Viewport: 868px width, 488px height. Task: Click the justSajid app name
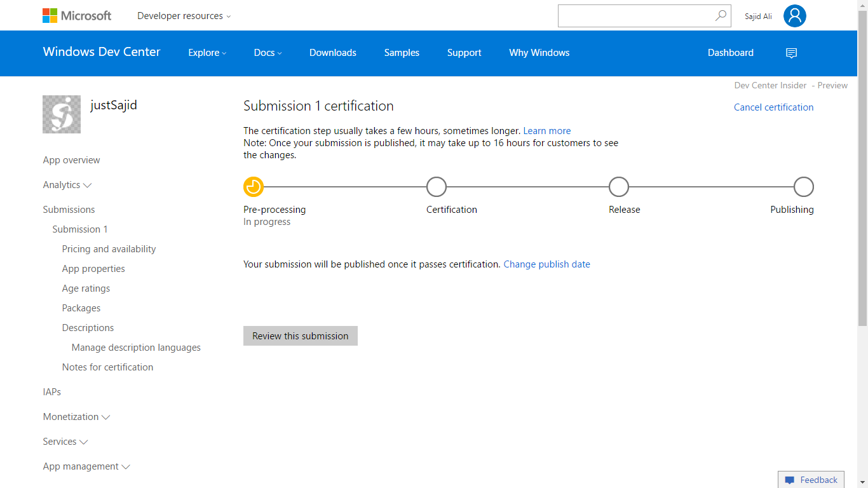114,105
